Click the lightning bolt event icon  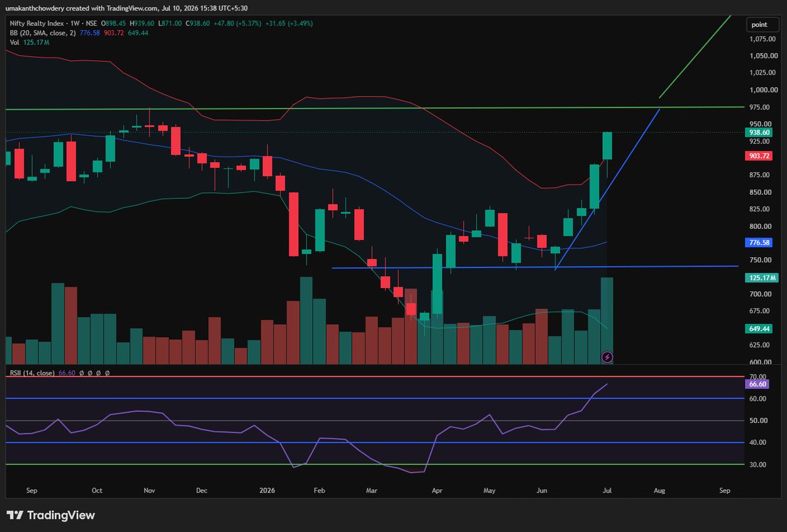tap(607, 357)
